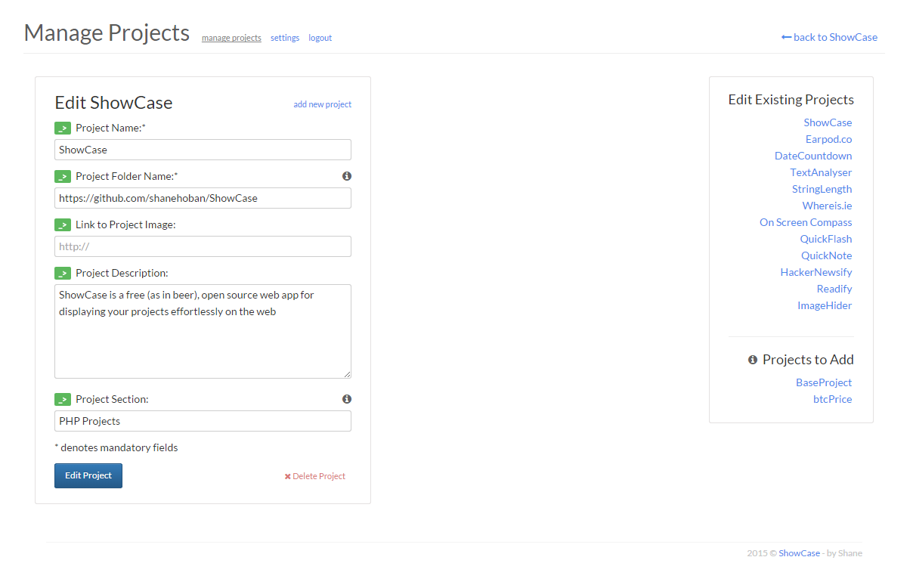Click green icon beside Project Section

(63, 400)
